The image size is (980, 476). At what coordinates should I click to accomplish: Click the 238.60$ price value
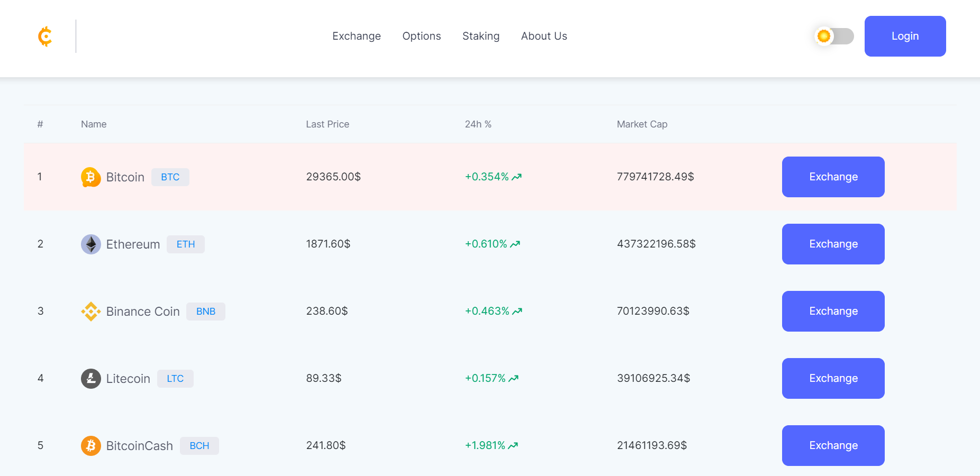(327, 311)
